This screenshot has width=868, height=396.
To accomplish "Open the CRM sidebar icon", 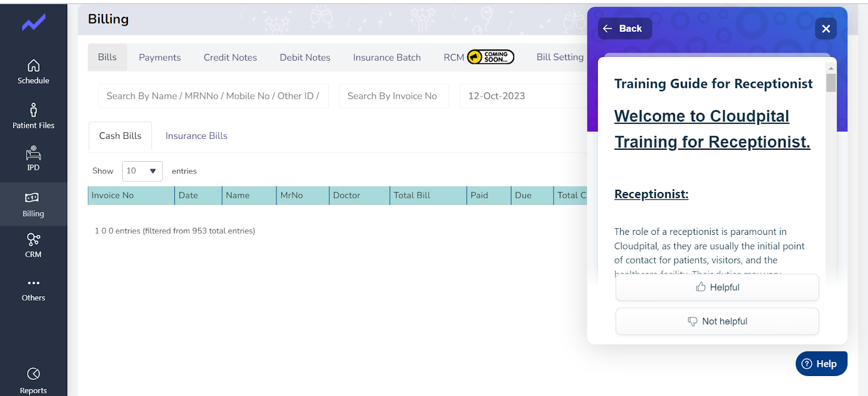I will tap(34, 239).
